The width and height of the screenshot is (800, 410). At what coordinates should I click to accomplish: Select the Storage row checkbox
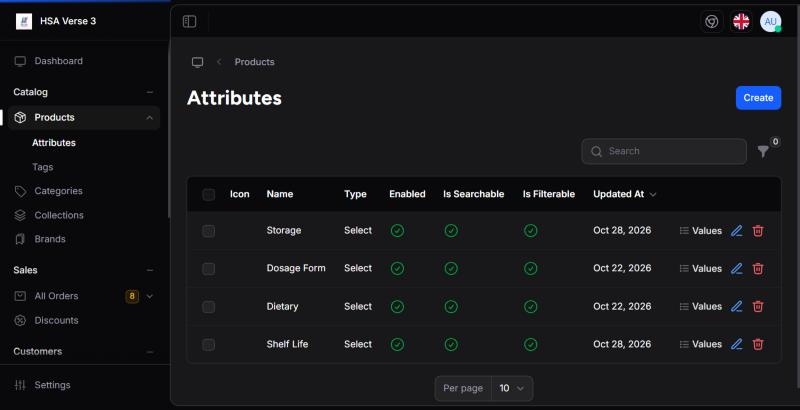(208, 231)
